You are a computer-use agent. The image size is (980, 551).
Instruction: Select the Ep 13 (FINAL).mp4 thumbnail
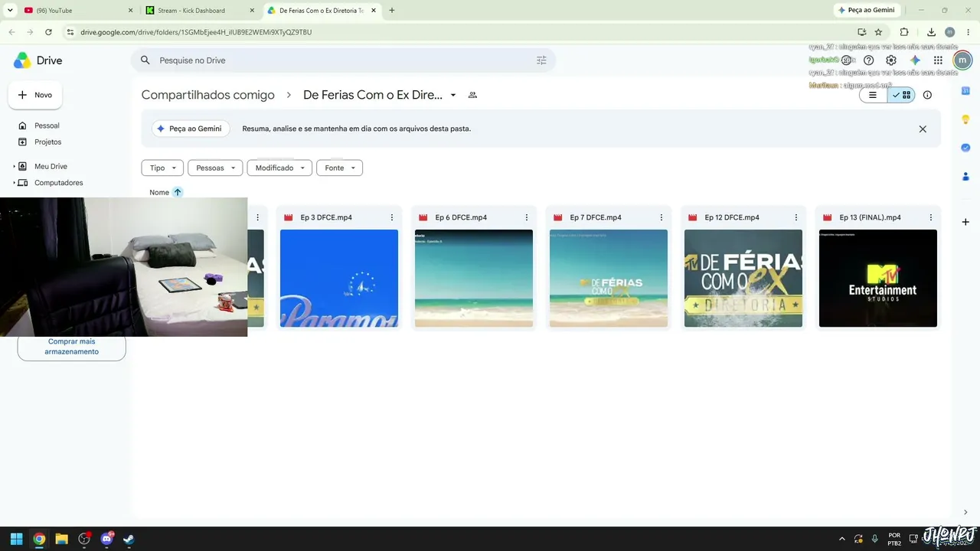[878, 279]
